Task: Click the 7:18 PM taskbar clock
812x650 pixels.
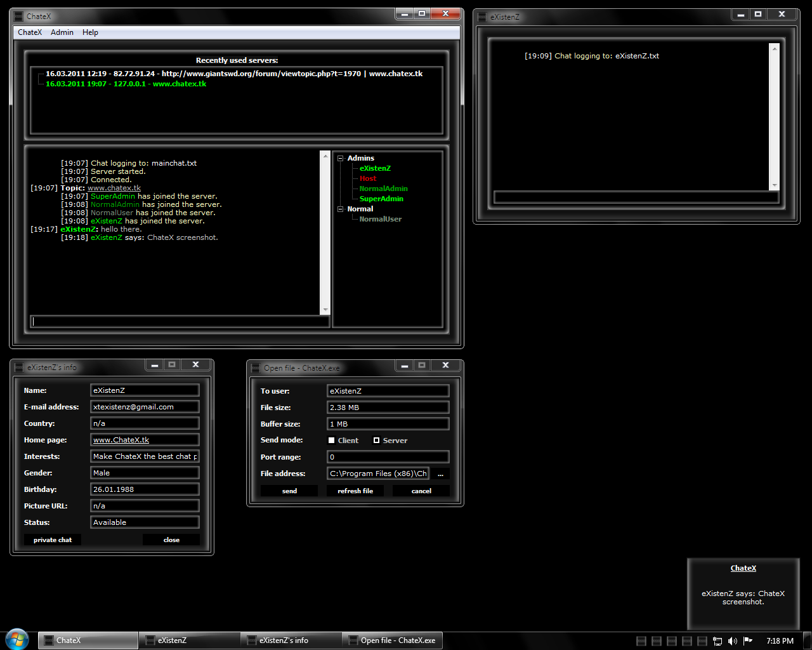Action: point(780,641)
